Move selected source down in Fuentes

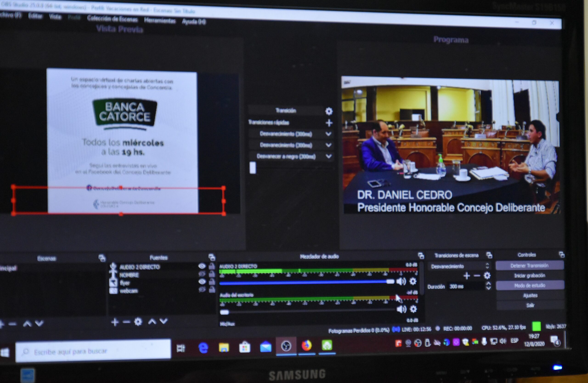click(164, 321)
